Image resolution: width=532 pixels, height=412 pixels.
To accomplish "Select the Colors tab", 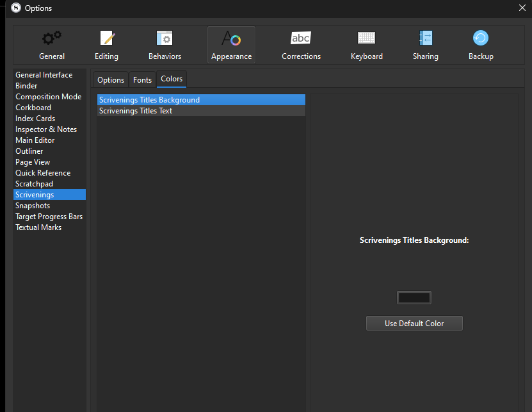I will 172,79.
